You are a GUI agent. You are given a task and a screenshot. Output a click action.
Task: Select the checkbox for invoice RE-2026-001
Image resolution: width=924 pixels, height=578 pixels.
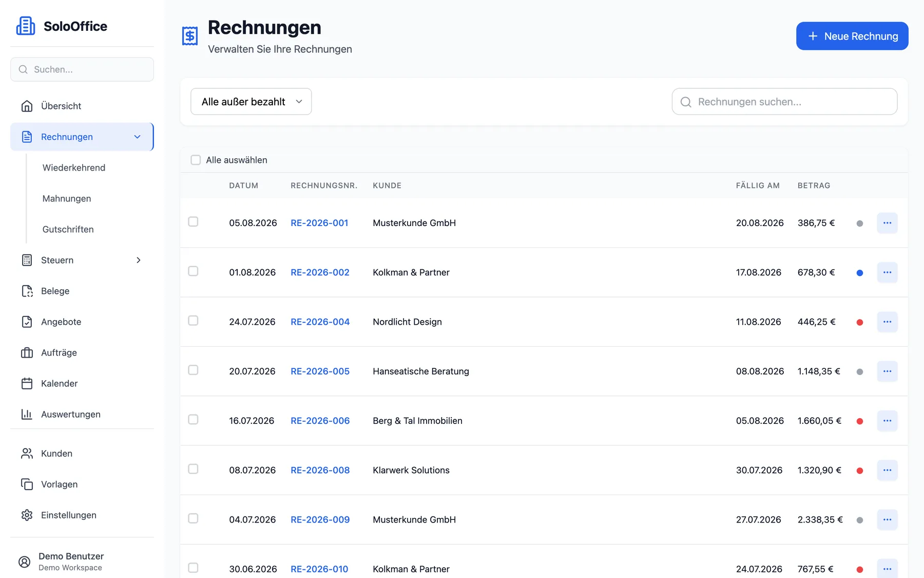pos(193,221)
